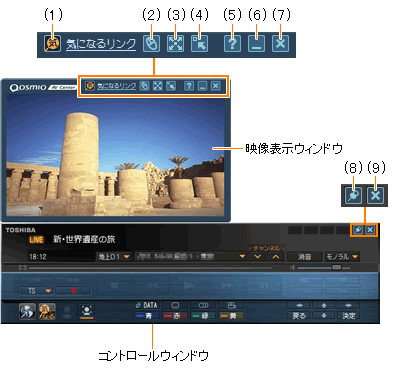This screenshot has height=372, width=393.
Task: Click the LIVE indicator in the control window
Action: tap(36, 240)
